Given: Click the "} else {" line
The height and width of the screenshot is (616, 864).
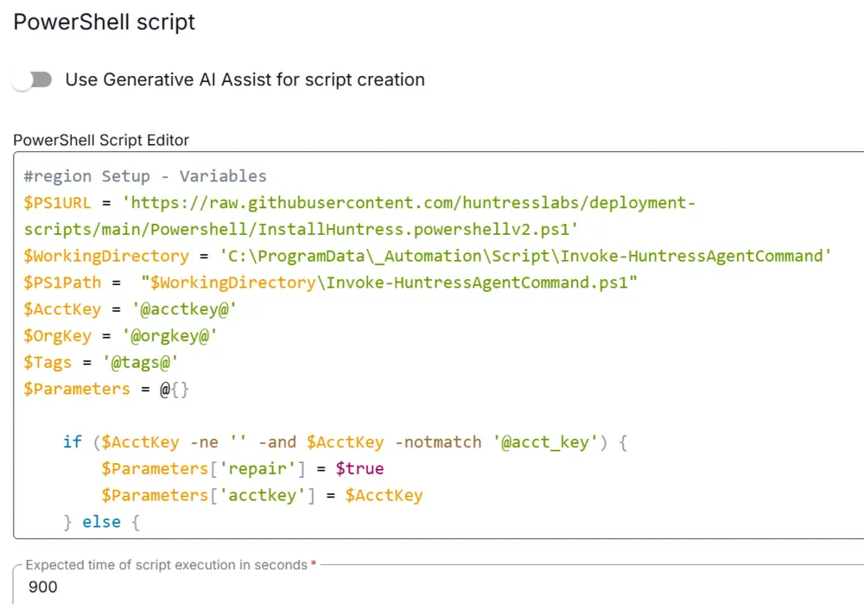Looking at the screenshot, I should click(x=101, y=522).
